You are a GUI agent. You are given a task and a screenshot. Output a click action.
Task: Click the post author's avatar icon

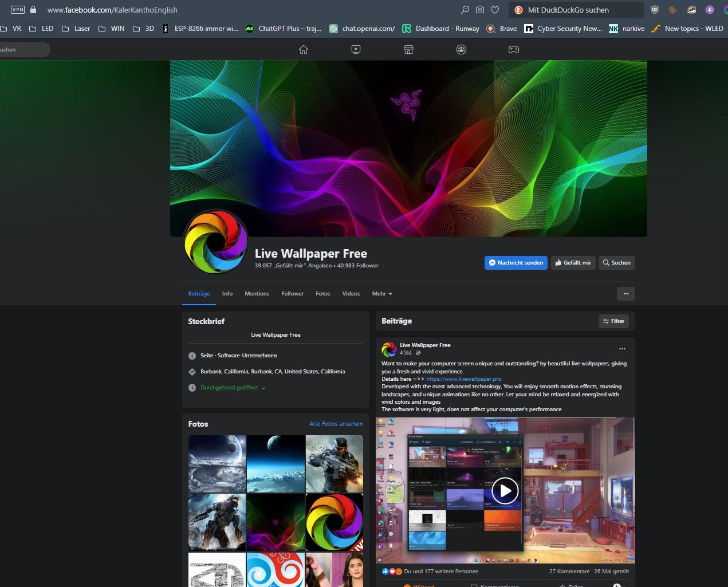tap(389, 349)
